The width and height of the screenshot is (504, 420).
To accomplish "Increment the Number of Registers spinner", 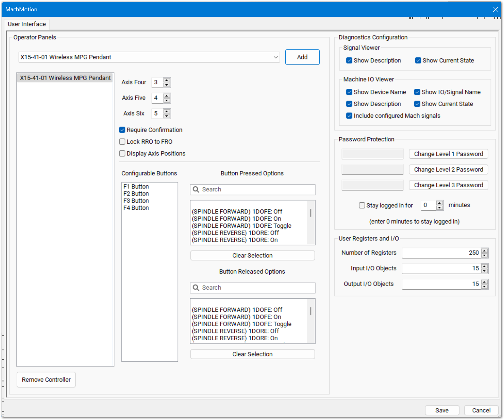I will click(484, 251).
